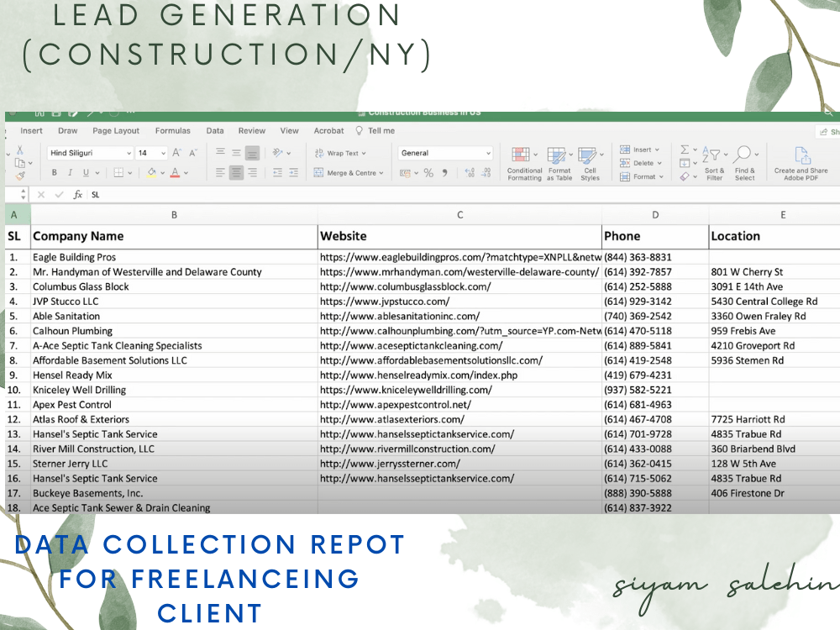Toggle bold formatting
Screen dimensions: 840x630
(54, 172)
